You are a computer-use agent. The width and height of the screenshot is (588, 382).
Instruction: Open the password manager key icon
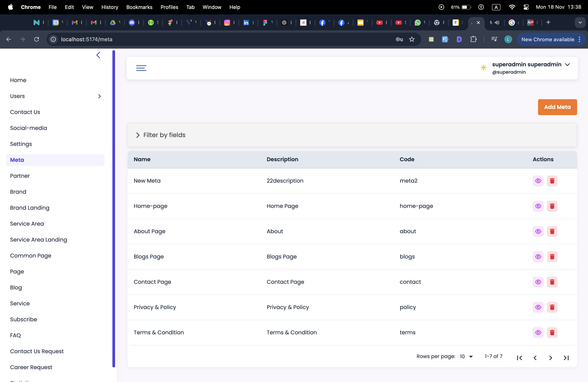coord(399,39)
